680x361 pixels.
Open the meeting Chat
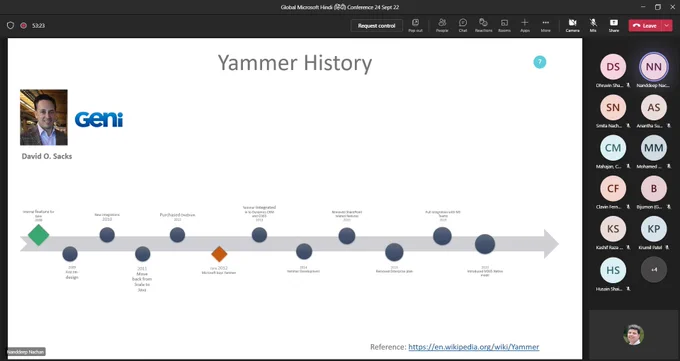(x=463, y=26)
